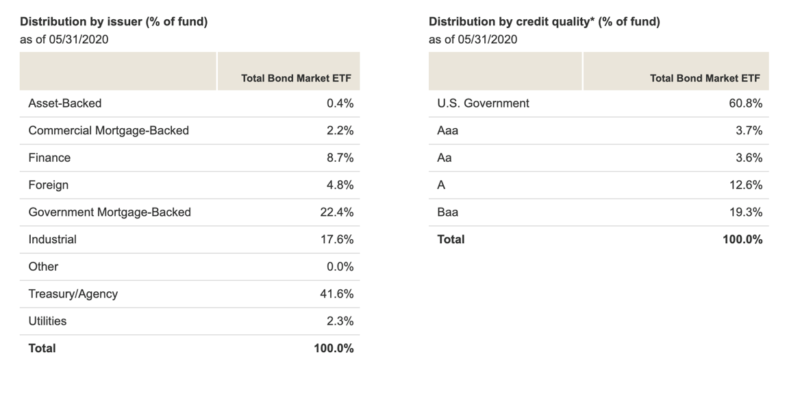
Task: Click Government Mortgage-Backed label
Action: tap(109, 212)
